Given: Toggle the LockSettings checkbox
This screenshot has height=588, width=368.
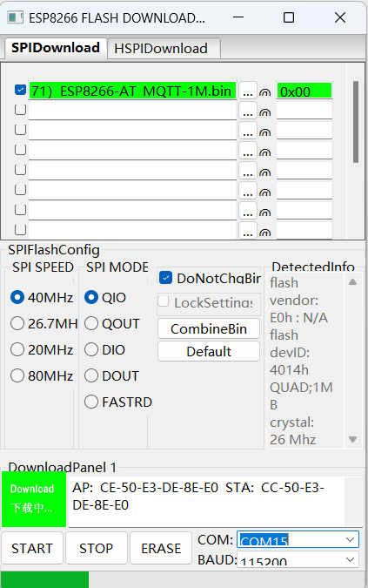Looking at the screenshot, I should [x=164, y=301].
